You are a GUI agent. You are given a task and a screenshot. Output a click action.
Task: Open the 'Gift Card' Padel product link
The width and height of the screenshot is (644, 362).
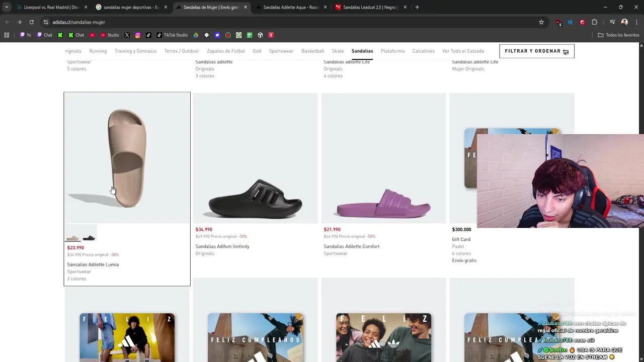pos(461,239)
